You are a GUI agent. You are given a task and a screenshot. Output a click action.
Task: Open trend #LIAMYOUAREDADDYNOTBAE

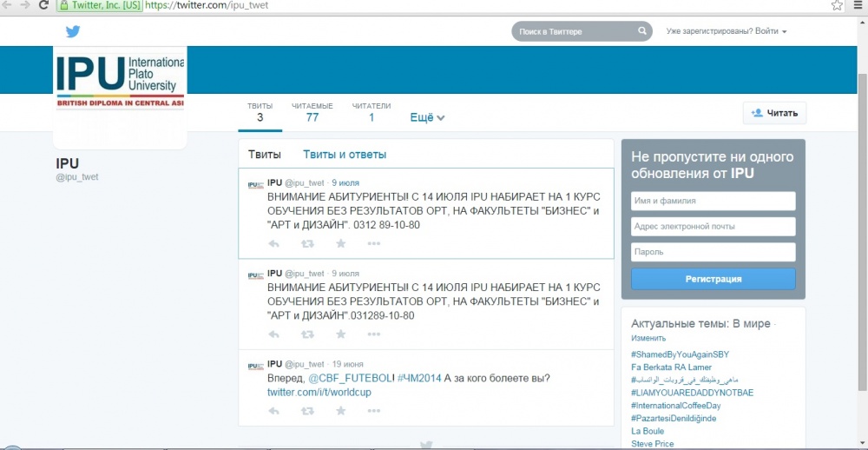pyautogui.click(x=692, y=393)
